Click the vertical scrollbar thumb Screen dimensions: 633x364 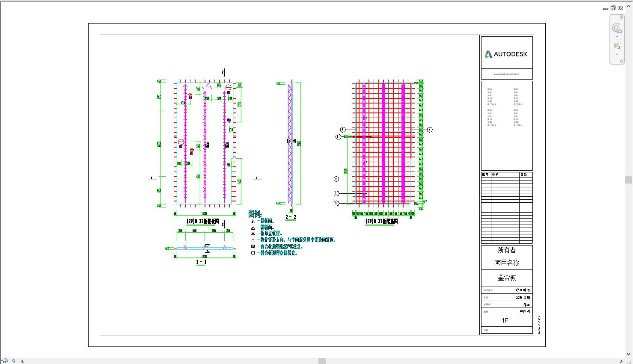[629, 180]
